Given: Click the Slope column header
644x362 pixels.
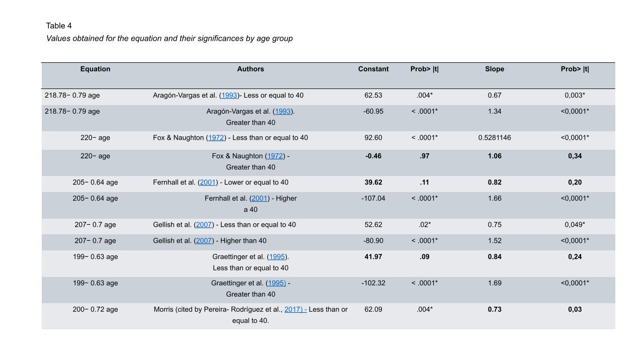Looking at the screenshot, I should (x=495, y=69).
